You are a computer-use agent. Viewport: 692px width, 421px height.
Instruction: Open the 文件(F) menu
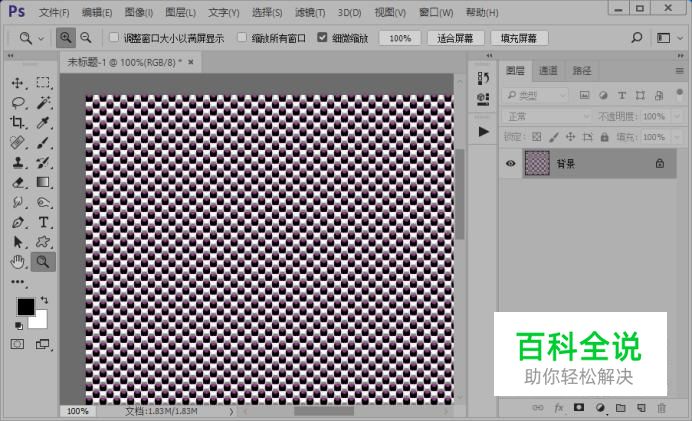tap(54, 12)
